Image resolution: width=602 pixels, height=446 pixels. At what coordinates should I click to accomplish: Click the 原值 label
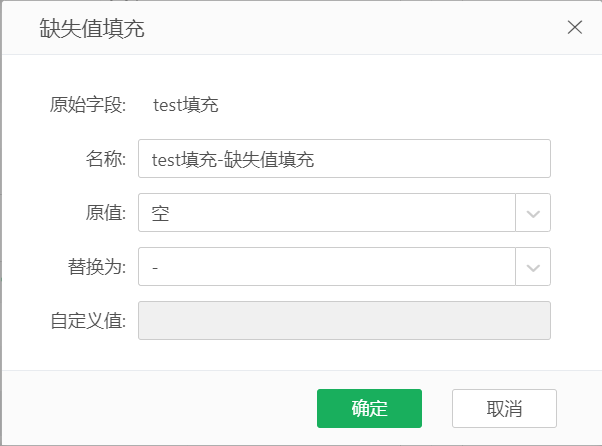[105, 213]
